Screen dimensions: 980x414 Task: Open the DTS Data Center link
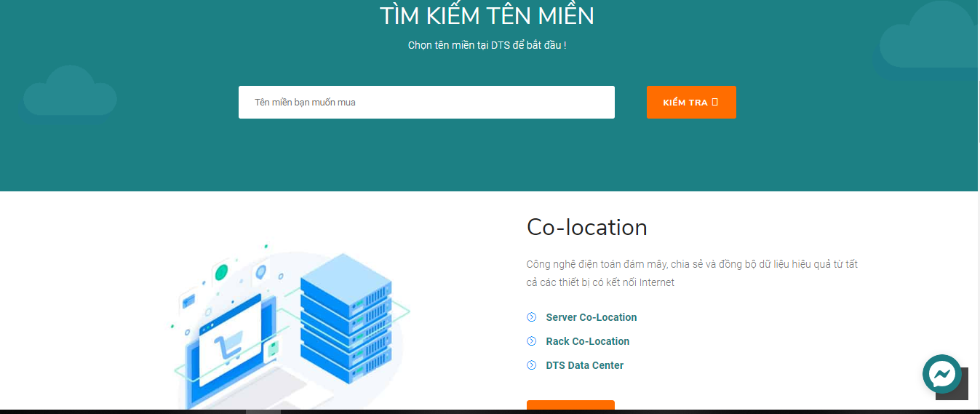[x=585, y=365]
